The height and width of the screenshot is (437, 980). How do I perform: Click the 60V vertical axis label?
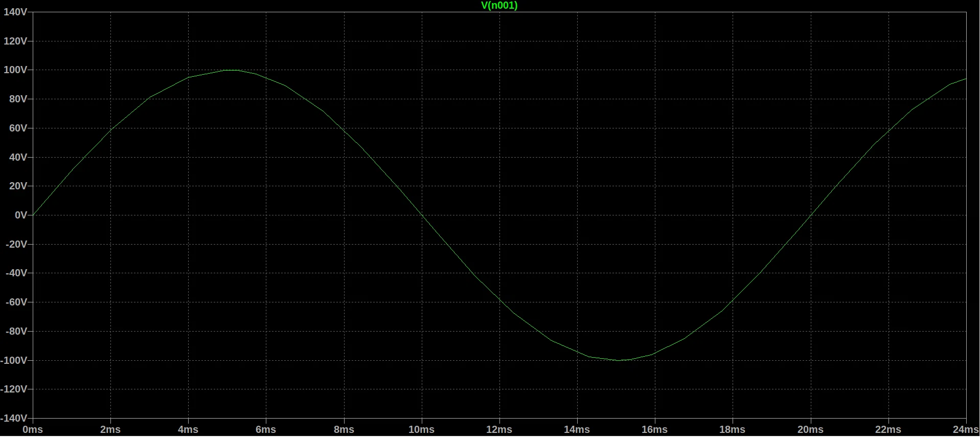click(18, 128)
